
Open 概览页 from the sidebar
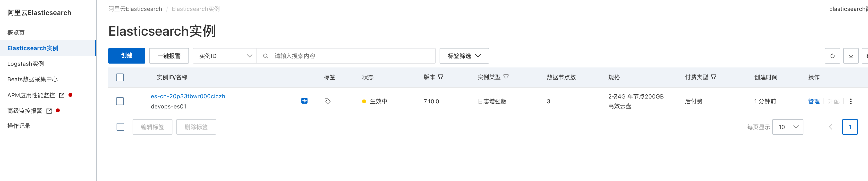click(x=16, y=33)
